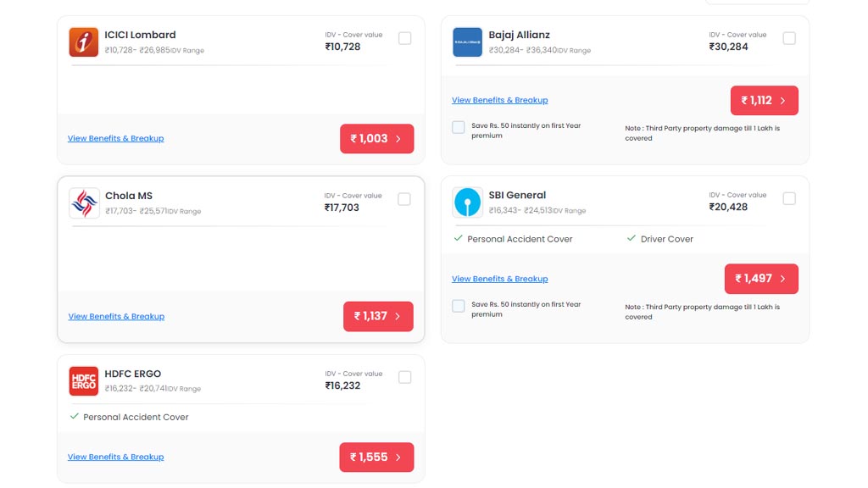868x488 pixels.
Task: Open View Benefits & Breakup for HDFC ERGO
Action: click(115, 457)
